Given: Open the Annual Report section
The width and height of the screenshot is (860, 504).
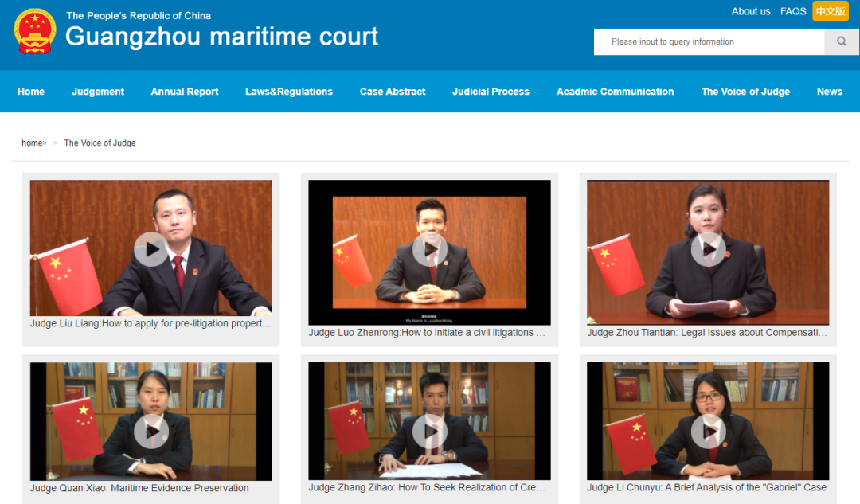Looking at the screenshot, I should tap(185, 92).
